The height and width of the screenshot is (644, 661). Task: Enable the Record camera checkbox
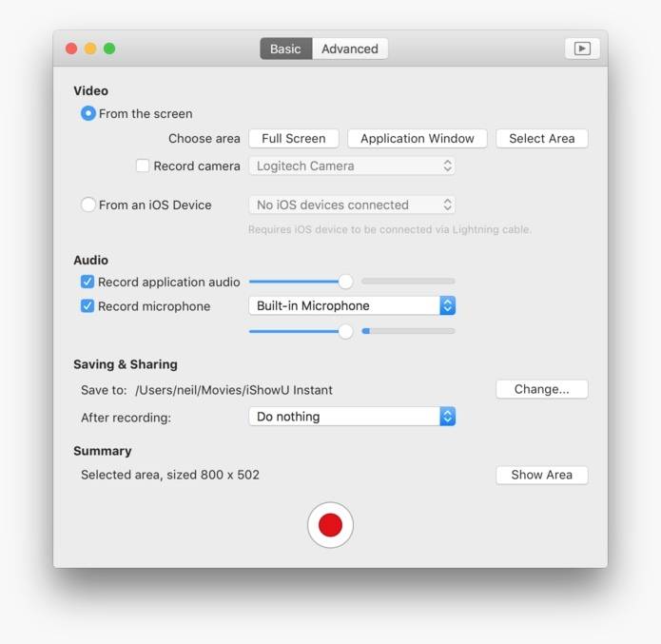tap(143, 166)
